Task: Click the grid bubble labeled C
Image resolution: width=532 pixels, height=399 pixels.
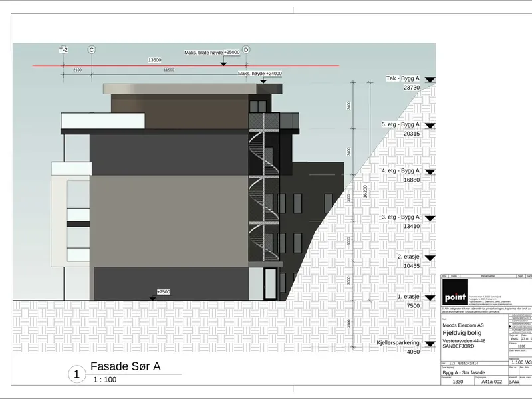Action: [92, 49]
